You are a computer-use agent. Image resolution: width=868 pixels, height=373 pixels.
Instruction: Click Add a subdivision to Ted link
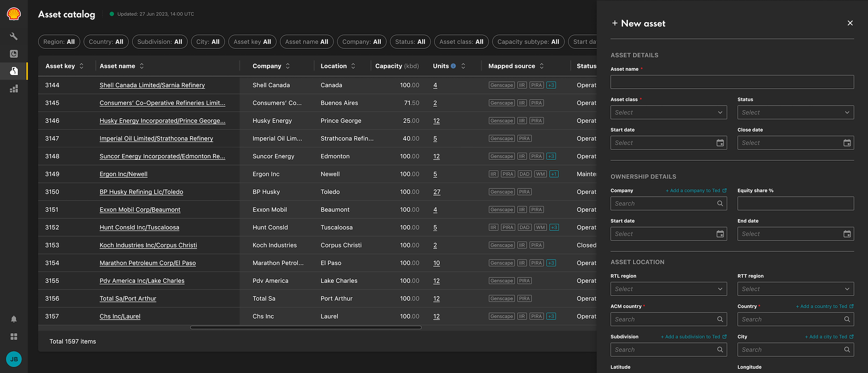point(693,337)
